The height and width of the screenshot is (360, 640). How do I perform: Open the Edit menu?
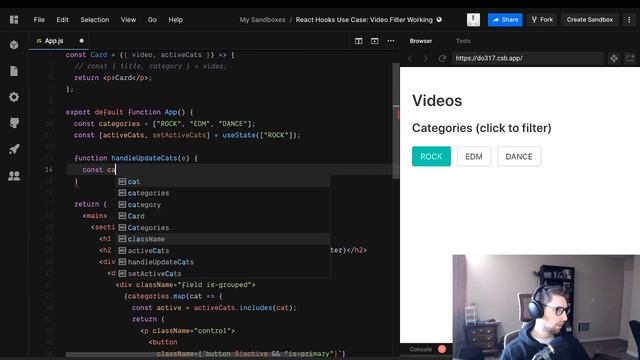click(62, 20)
